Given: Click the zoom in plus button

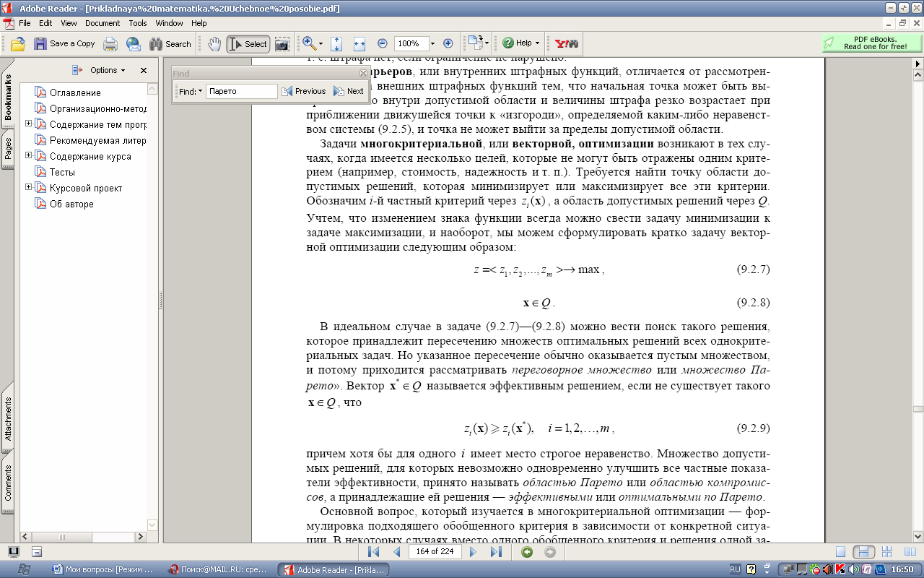Looking at the screenshot, I should [448, 43].
